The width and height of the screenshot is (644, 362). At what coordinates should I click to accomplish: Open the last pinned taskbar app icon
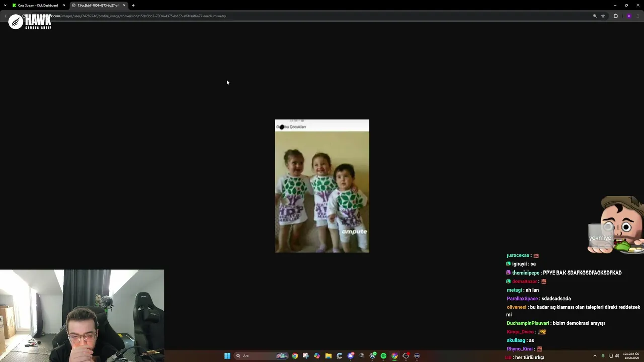pos(417,356)
